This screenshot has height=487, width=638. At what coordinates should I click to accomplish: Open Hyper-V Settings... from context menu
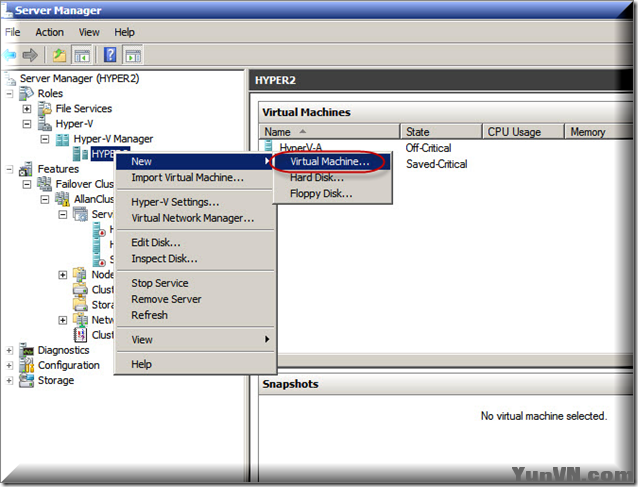tap(195, 202)
